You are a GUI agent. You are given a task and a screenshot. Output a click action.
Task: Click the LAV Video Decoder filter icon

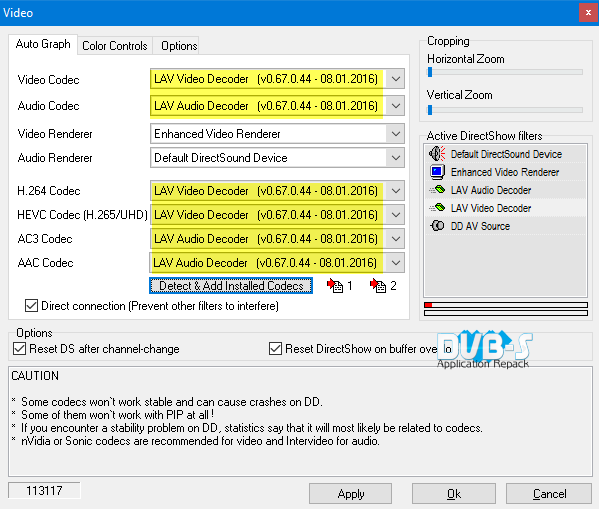(x=437, y=207)
